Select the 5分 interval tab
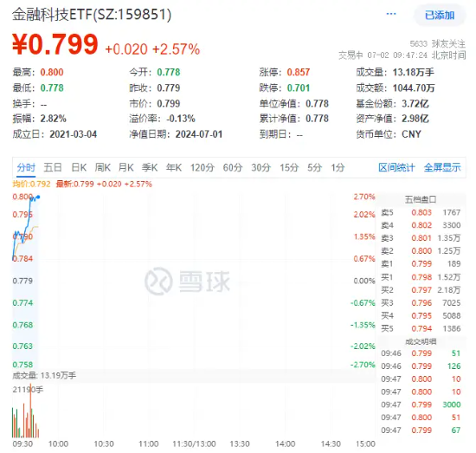 tap(314, 167)
